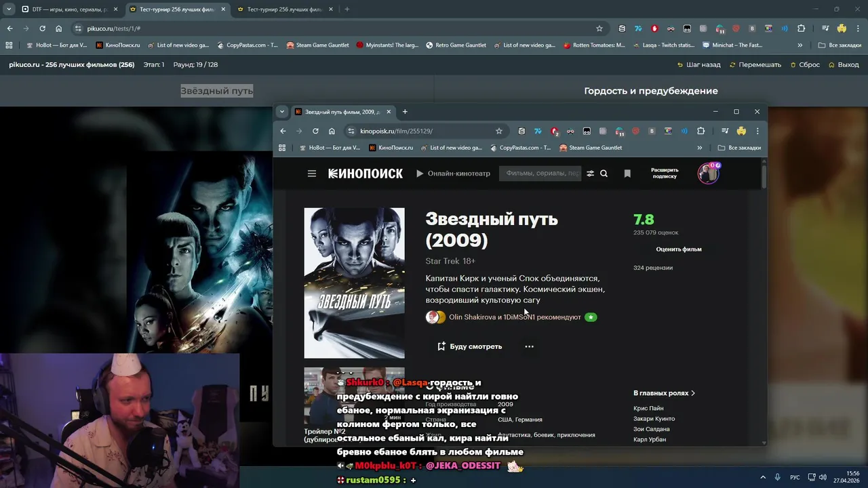Open 324 рецензии link

tap(653, 268)
